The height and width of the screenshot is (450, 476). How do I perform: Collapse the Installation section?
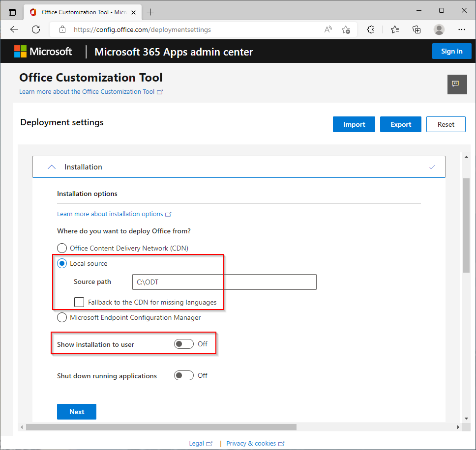point(52,167)
